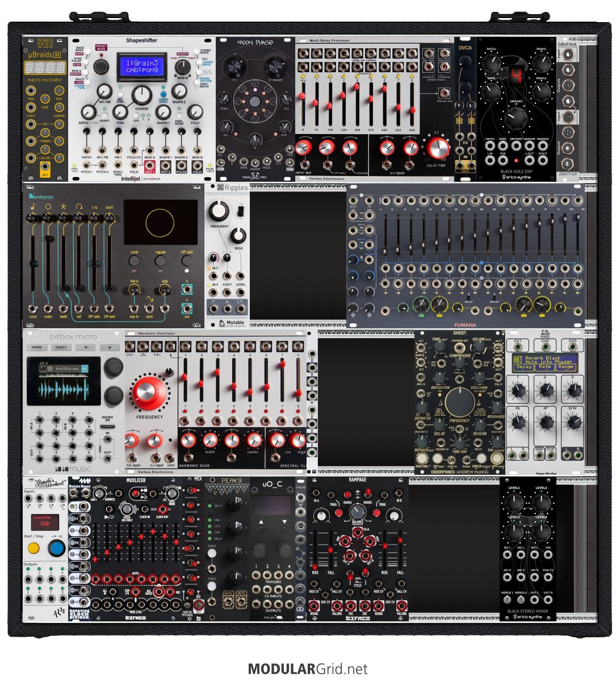The image size is (616, 681).
Task: Click the PULSE output jack on Shapeshifter
Action: tap(181, 165)
